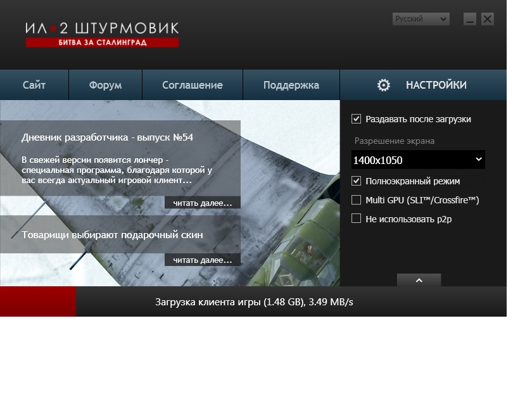Minimize the launcher window

click(x=470, y=19)
